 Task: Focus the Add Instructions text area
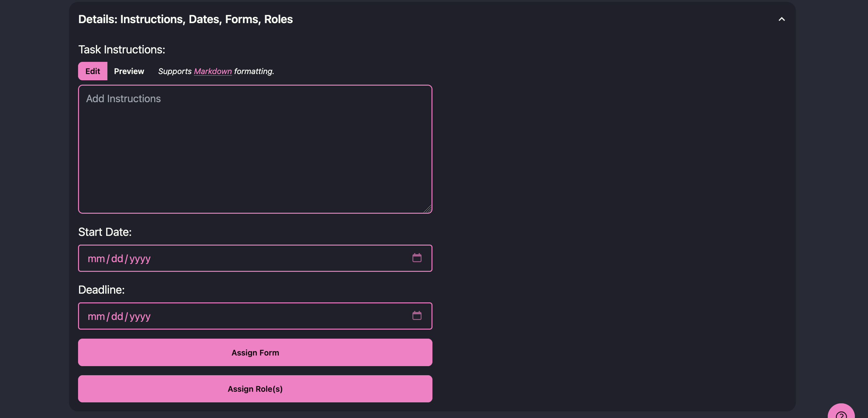pyautogui.click(x=255, y=149)
